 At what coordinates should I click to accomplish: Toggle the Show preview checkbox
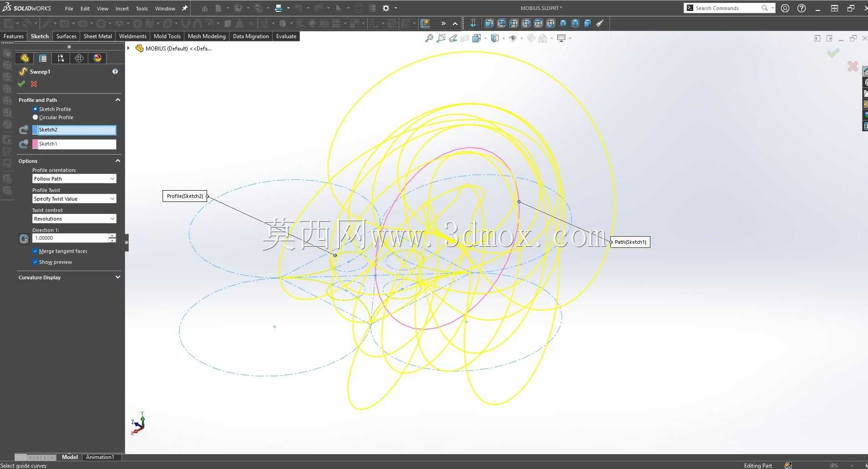pos(35,262)
